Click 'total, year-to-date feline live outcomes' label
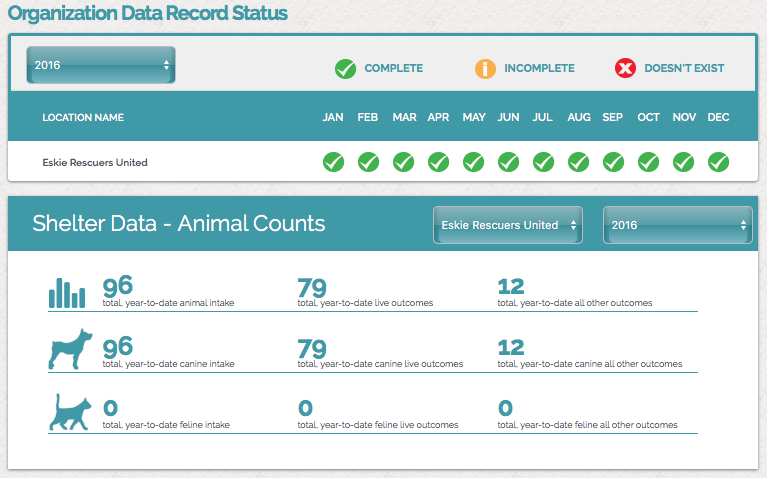Image resolution: width=767 pixels, height=478 pixels. coord(378,425)
